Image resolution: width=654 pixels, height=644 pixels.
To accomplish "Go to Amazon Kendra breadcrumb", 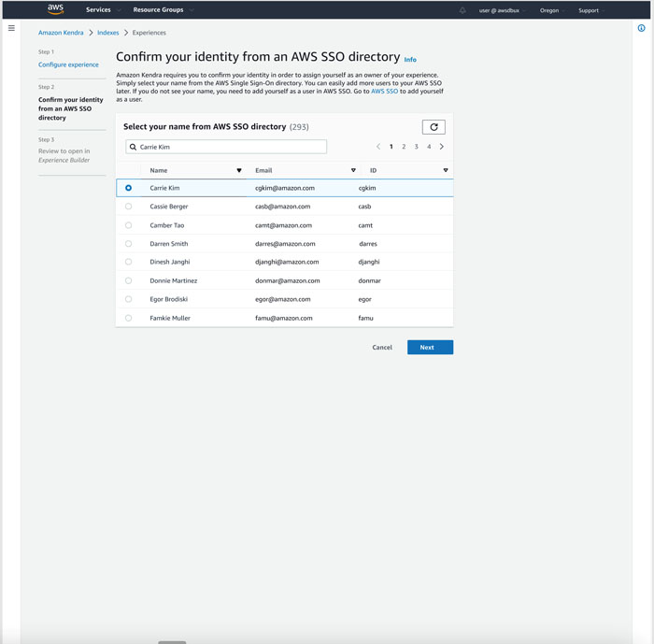I will pos(61,33).
